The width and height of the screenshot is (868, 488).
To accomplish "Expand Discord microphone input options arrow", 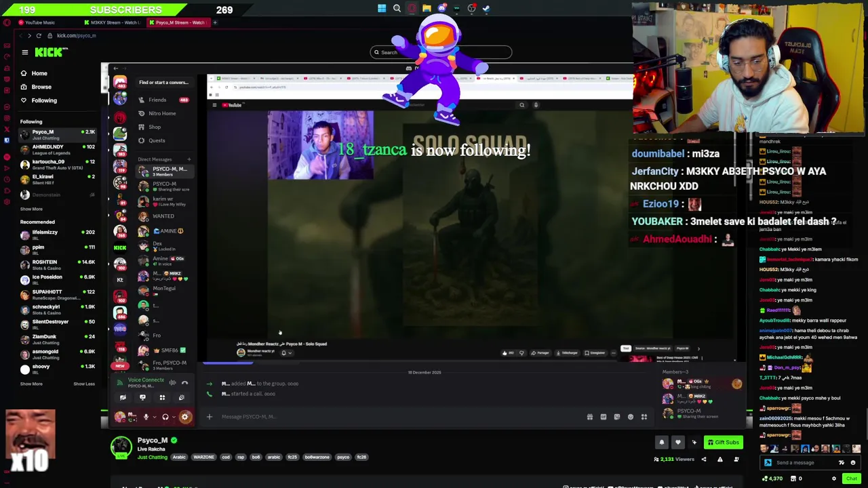I will (154, 417).
